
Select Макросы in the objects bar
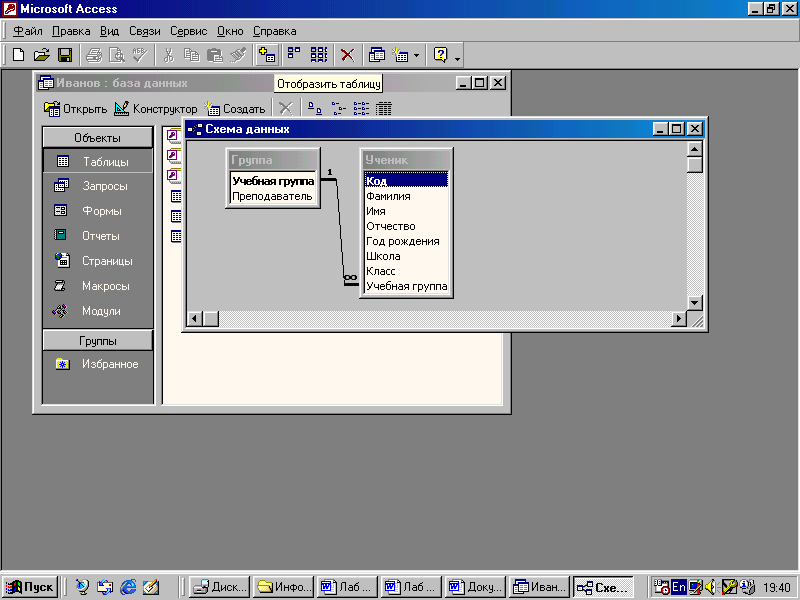tap(98, 286)
